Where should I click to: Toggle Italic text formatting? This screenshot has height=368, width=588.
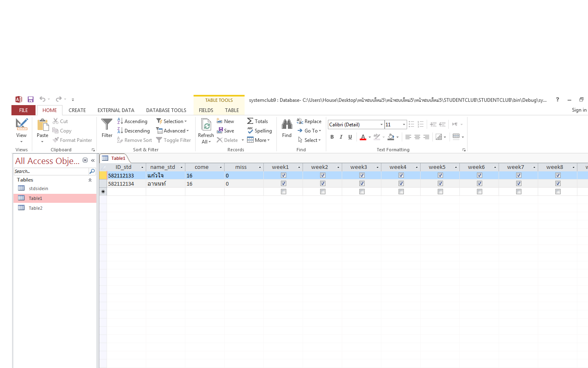coord(341,137)
